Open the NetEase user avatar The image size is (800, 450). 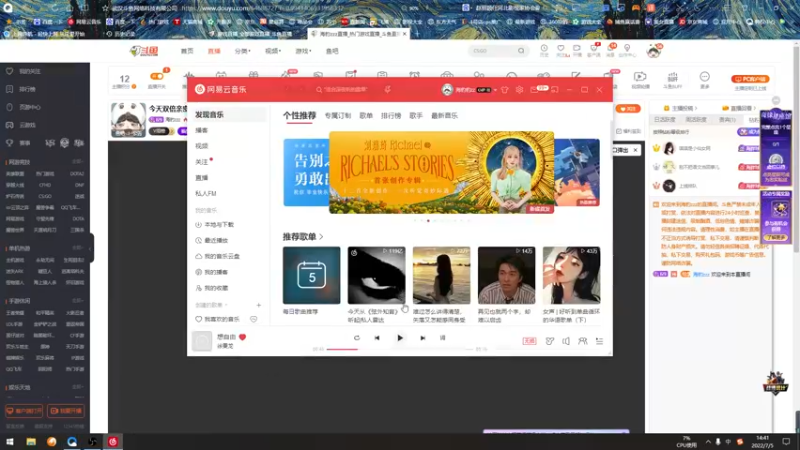(447, 89)
